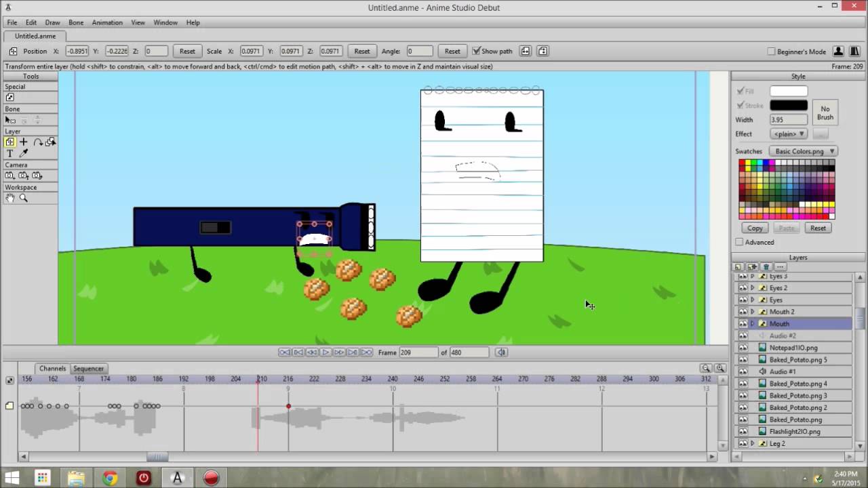Select the Transform Layer tool
The height and width of the screenshot is (488, 868).
coord(10,142)
